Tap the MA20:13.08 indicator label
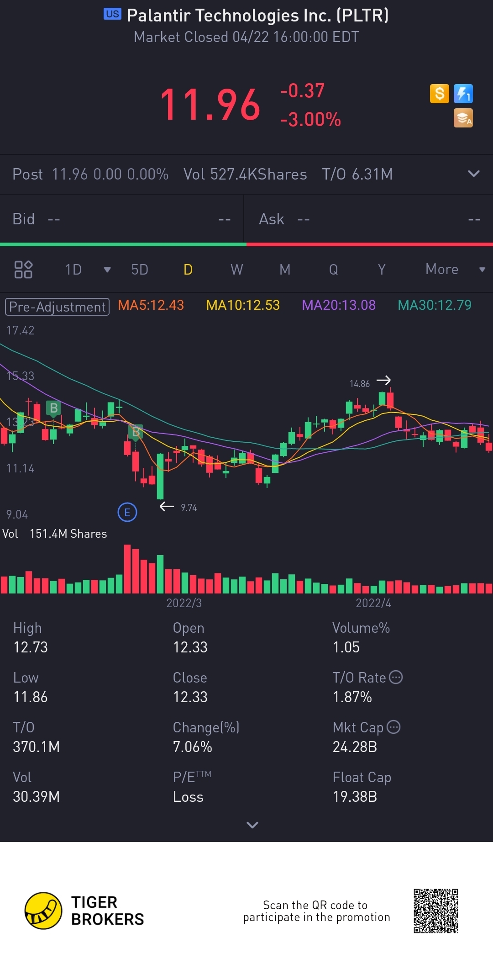 tap(339, 305)
